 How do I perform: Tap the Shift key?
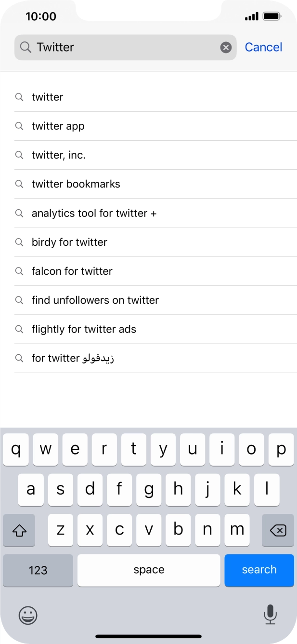click(19, 530)
